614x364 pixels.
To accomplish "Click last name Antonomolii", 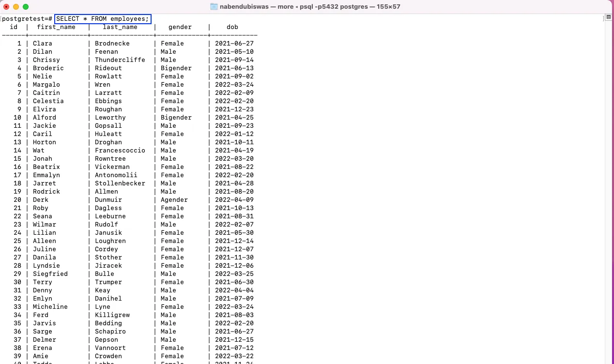I will tap(116, 175).
